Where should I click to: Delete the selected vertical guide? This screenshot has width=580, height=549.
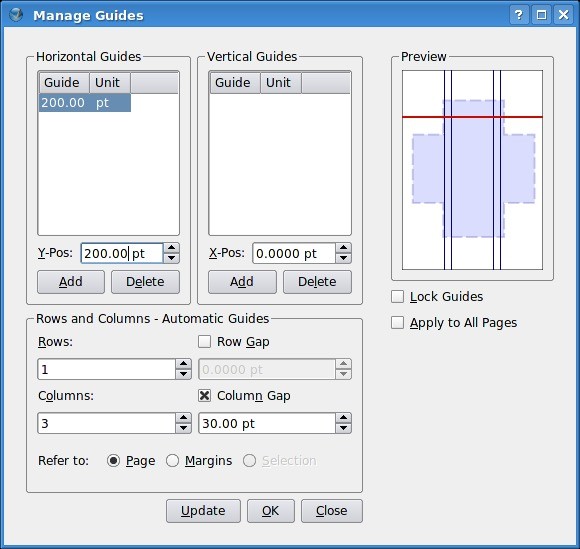(x=317, y=282)
